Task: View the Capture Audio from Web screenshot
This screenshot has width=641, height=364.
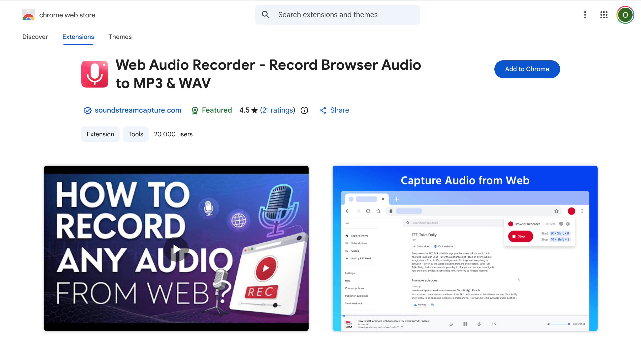Action: [465, 249]
